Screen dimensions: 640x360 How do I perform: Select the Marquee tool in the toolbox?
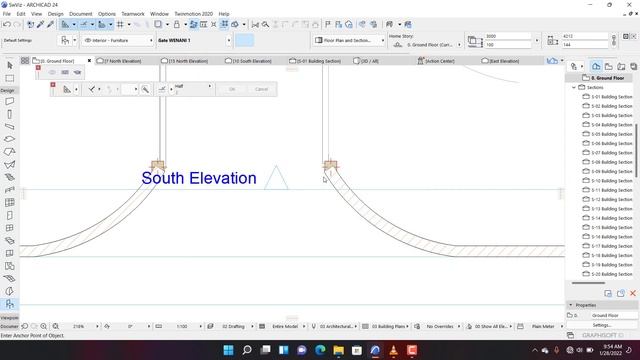click(x=10, y=78)
